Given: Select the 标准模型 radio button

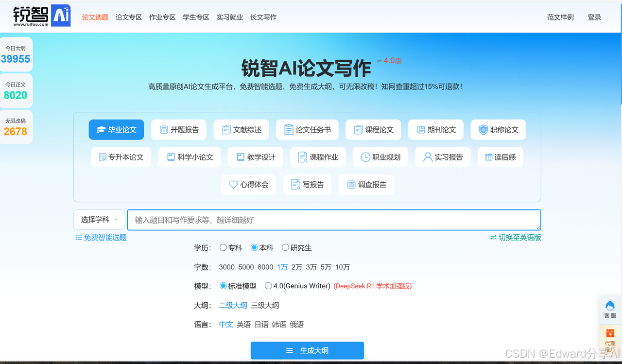Looking at the screenshot, I should [223, 286].
